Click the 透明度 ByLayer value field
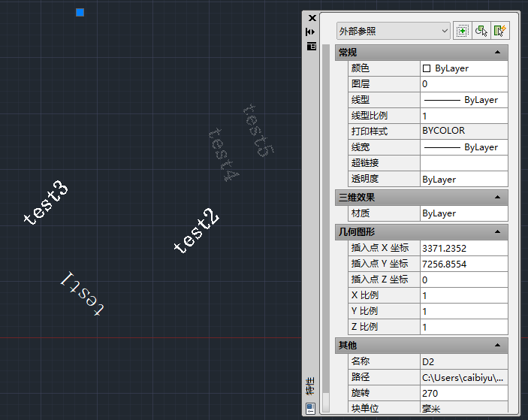Viewport: 528px width, 420px height. click(463, 179)
